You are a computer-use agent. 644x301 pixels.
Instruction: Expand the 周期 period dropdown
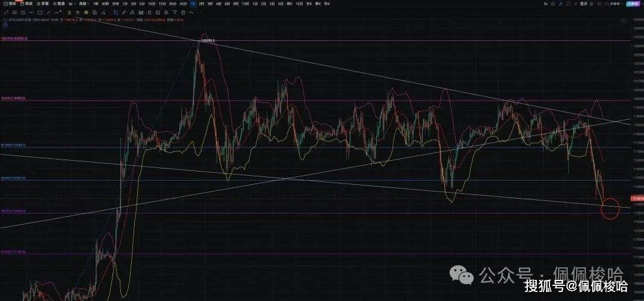tap(81, 4)
